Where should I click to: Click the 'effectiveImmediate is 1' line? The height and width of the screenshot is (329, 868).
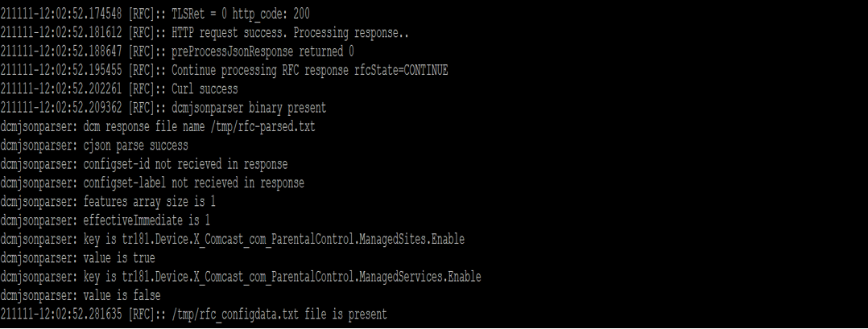(147, 220)
